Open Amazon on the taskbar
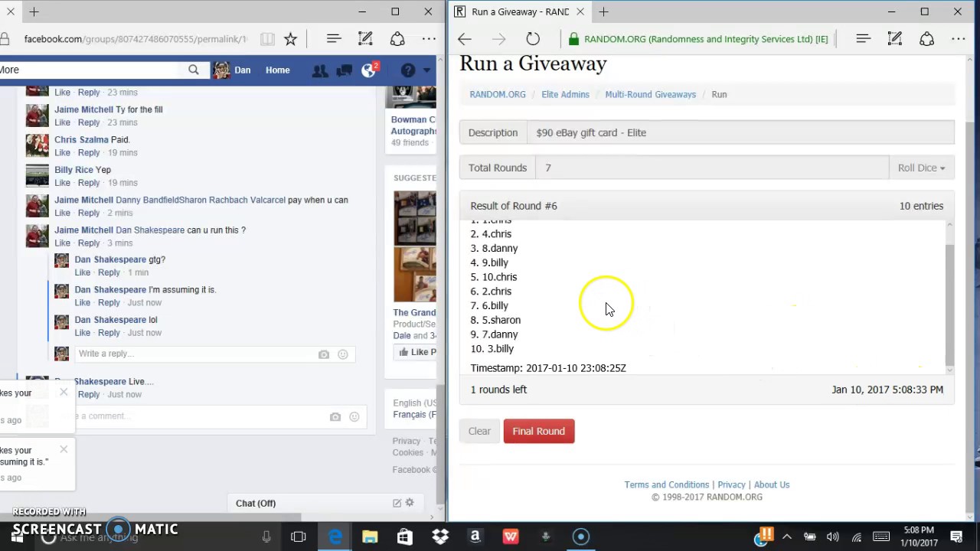Screen dimensions: 980x551 (475, 536)
